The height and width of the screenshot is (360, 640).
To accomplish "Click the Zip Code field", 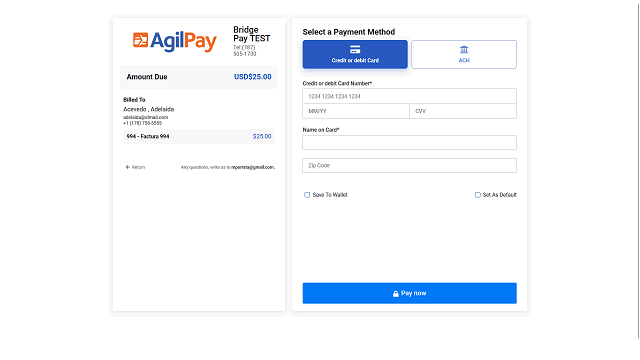I will point(409,165).
